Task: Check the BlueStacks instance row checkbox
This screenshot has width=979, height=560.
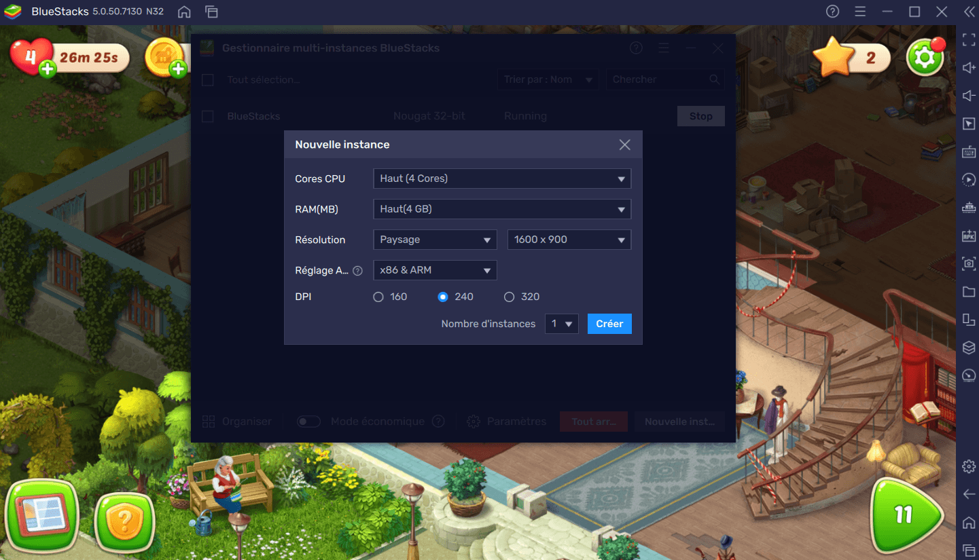Action: (208, 117)
